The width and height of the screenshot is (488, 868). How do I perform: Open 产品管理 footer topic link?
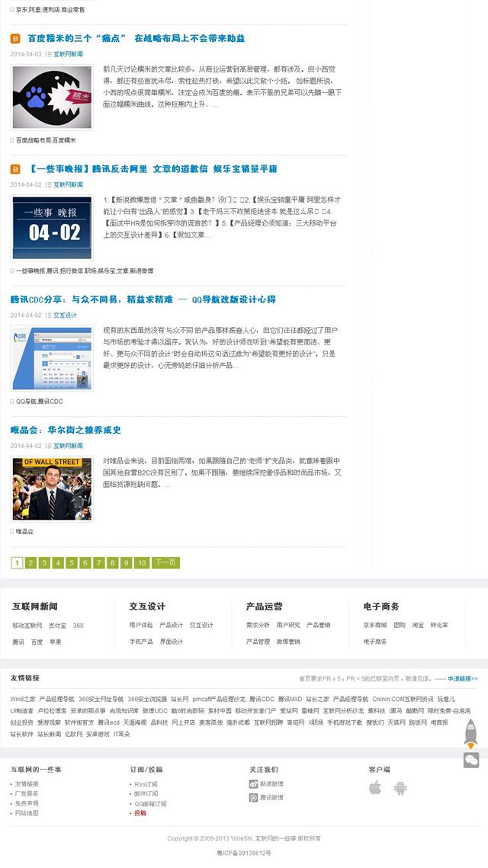258,642
